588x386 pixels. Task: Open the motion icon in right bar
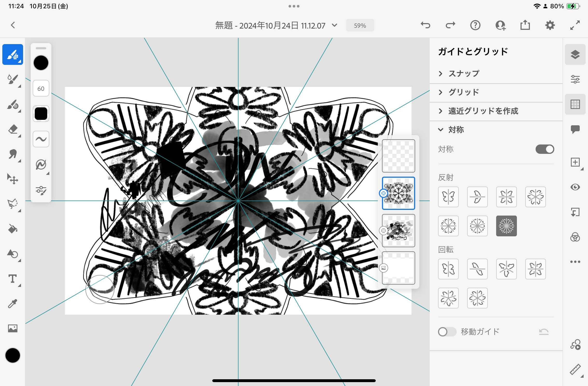pos(575,345)
